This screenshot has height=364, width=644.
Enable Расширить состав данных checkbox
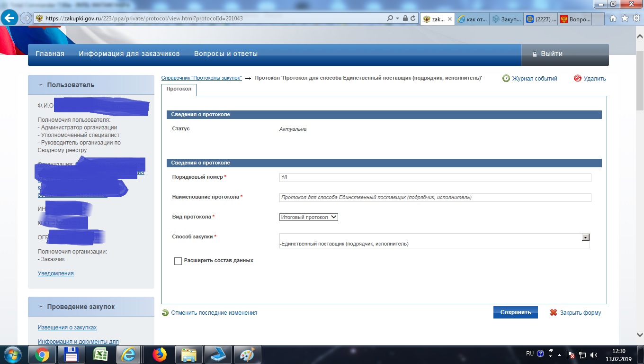point(178,261)
